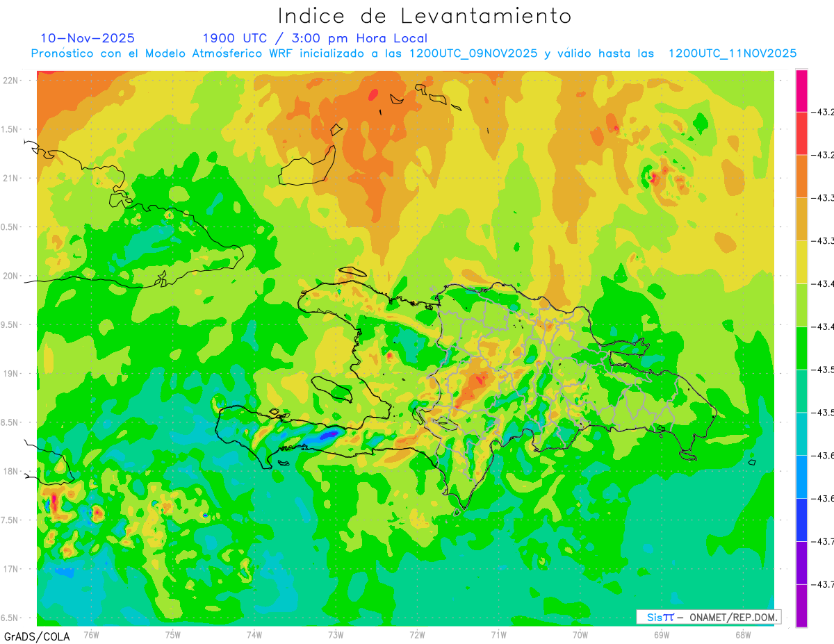
Task: Click the "SisTT - ONAMET/REP.DOM." label box
Action: pos(709,617)
